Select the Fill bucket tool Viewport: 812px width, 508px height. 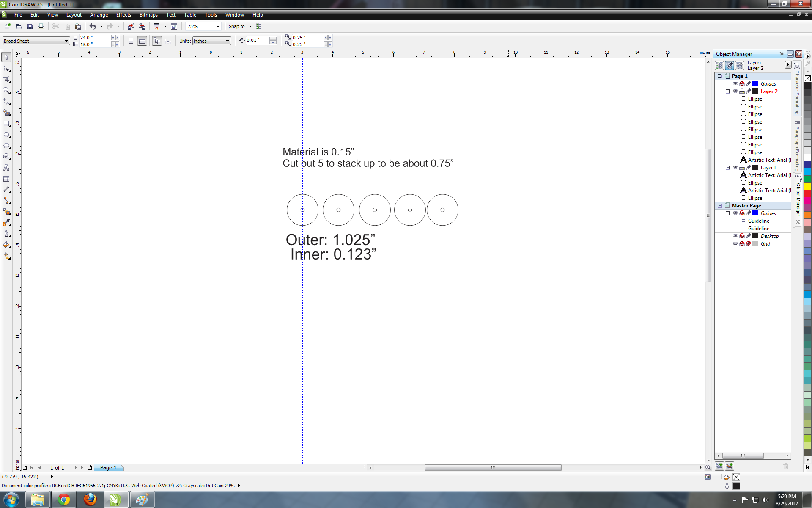[x=6, y=245]
